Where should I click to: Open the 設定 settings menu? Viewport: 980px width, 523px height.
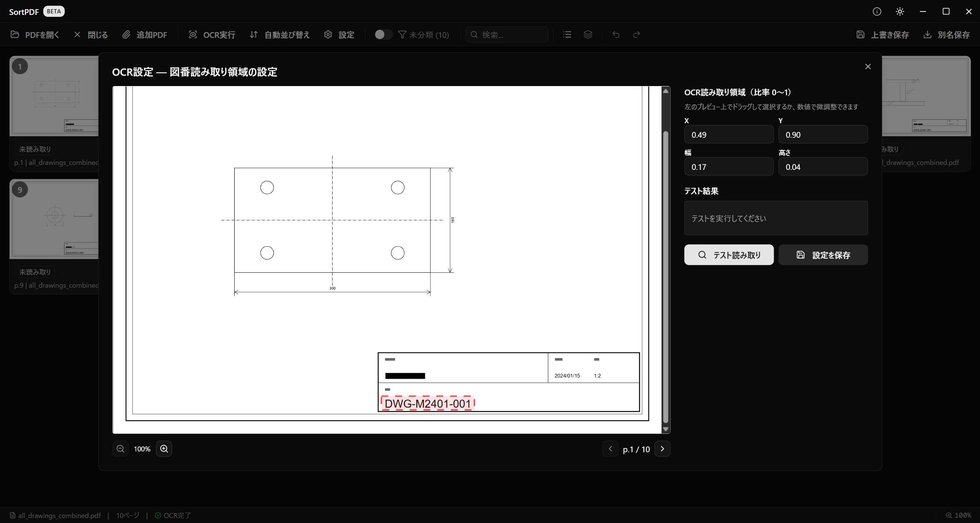point(339,35)
